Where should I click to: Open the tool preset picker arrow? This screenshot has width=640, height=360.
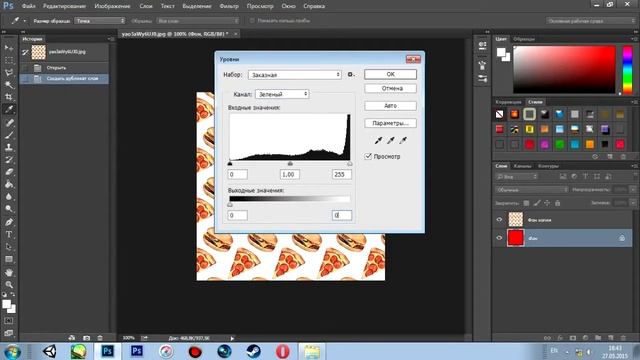(x=24, y=20)
